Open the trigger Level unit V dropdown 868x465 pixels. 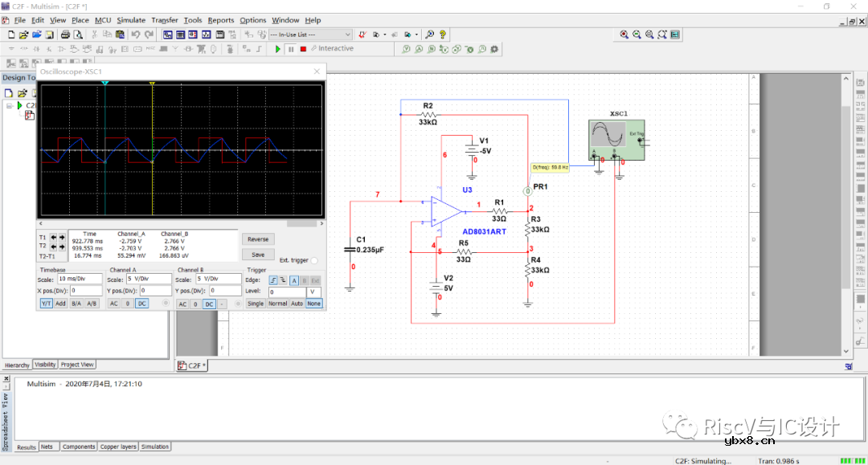tap(313, 292)
